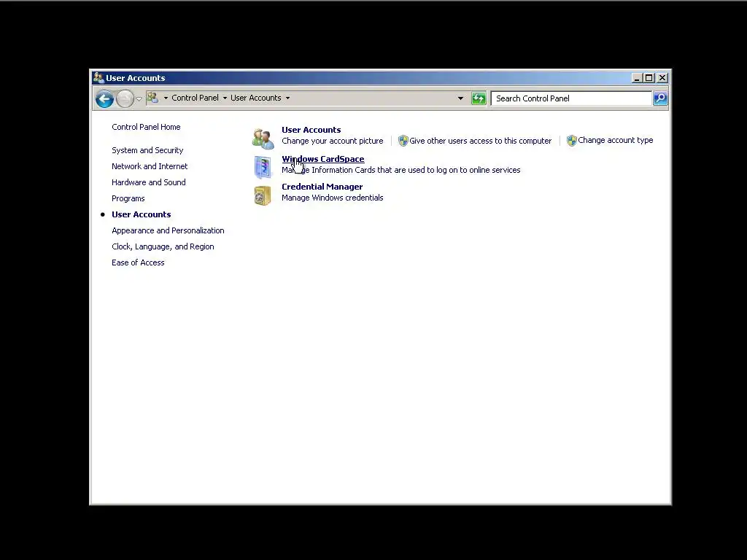The height and width of the screenshot is (560, 747).
Task: Click the User Accounts breadcrumb in address bar
Action: (x=256, y=98)
